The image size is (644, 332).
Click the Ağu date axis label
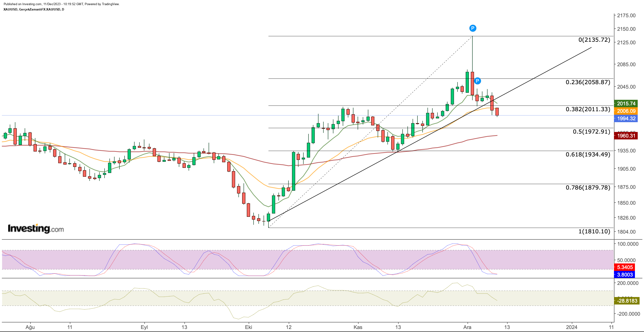coord(30,327)
